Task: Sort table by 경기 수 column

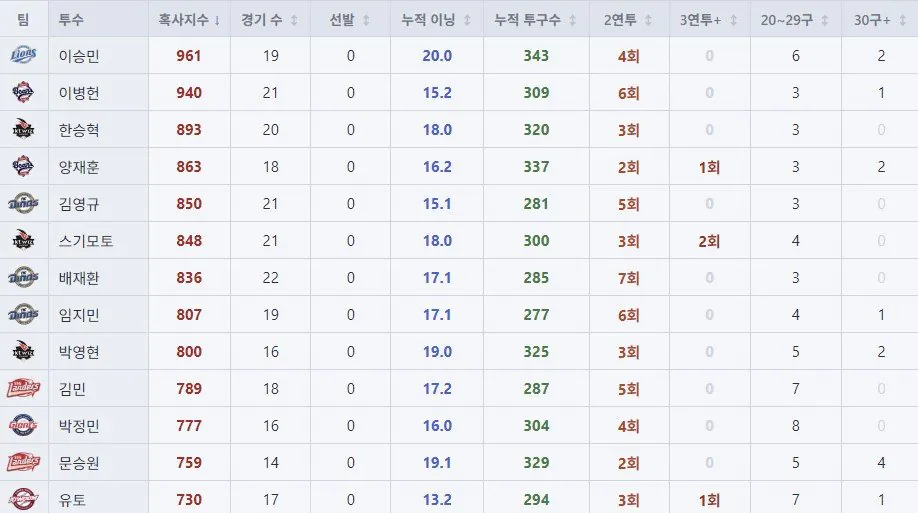Action: (270, 20)
